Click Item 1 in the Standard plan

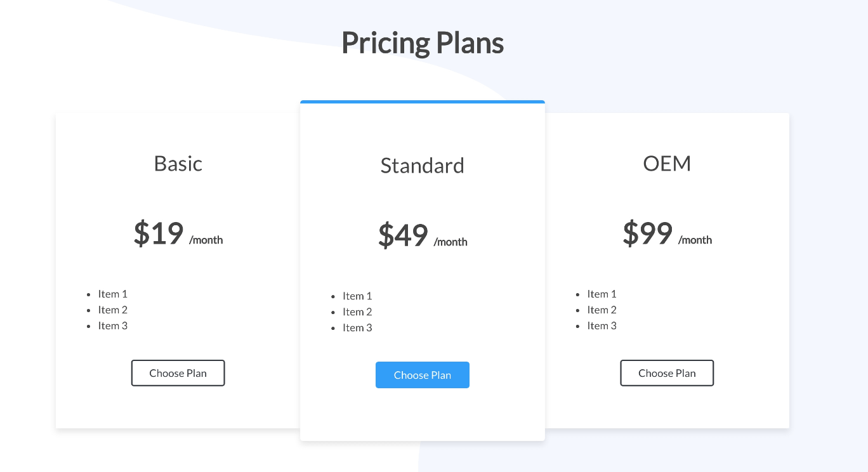point(357,296)
